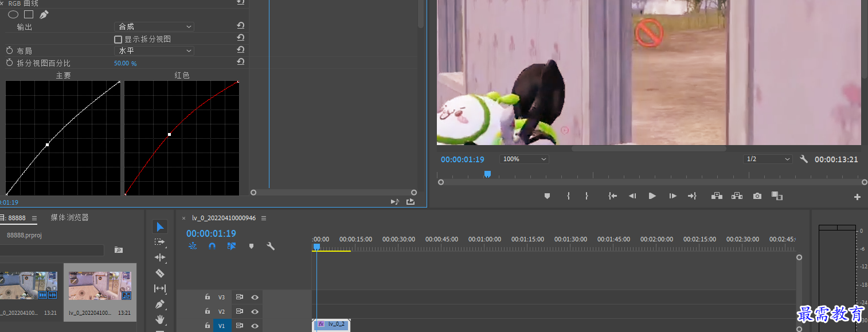Open program monitor settings wrench
Image resolution: width=868 pixels, height=332 pixels.
(804, 159)
